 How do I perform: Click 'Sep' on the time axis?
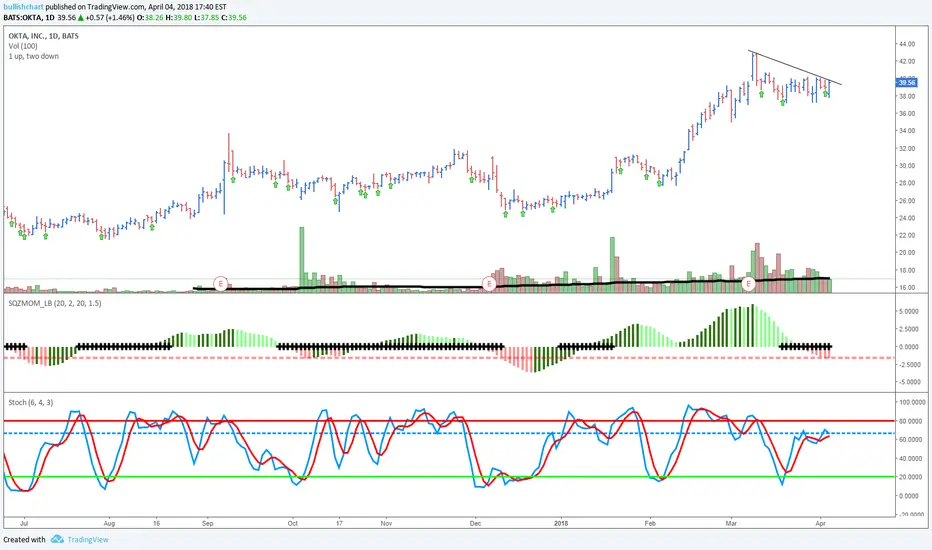[x=207, y=523]
